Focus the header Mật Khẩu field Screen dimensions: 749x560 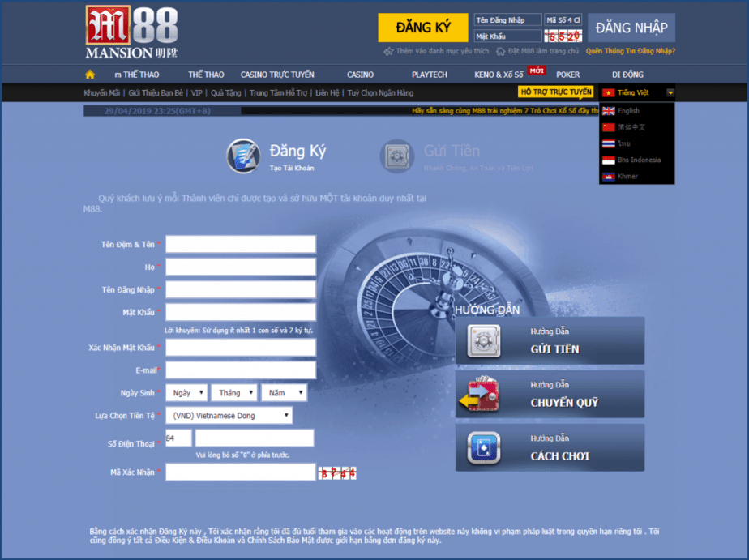tap(507, 36)
